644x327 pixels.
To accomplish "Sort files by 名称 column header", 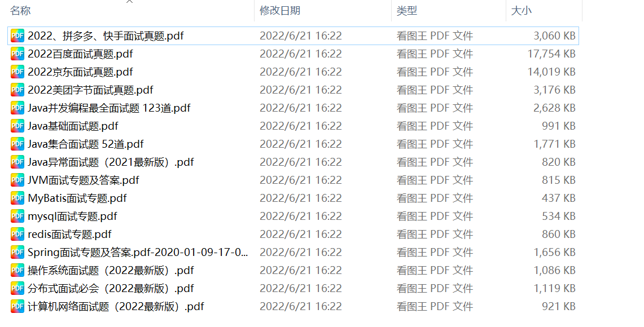I will click(x=20, y=11).
